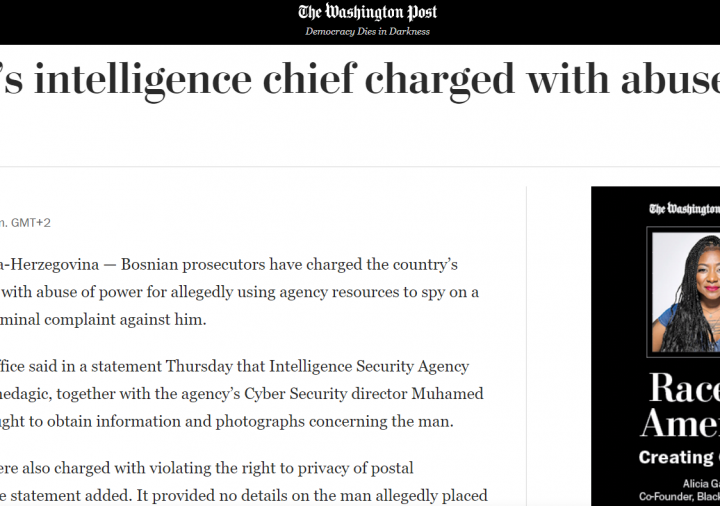
Task: Click the Washington Post logo inside the ad
Action: (x=686, y=208)
